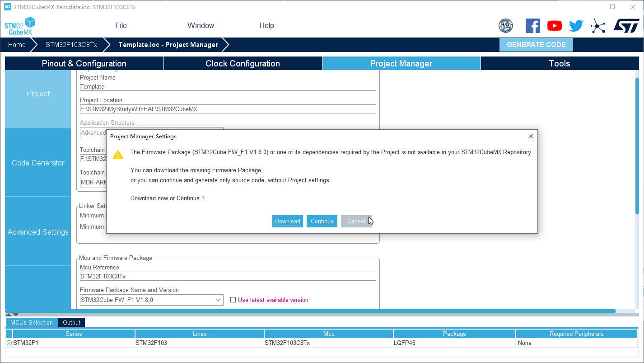Click the Lines column header
Viewport: 644px width, 363px height.
coord(200,334)
